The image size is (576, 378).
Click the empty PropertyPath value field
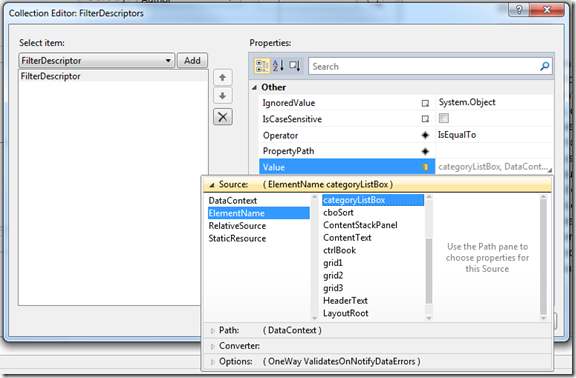[x=494, y=151]
